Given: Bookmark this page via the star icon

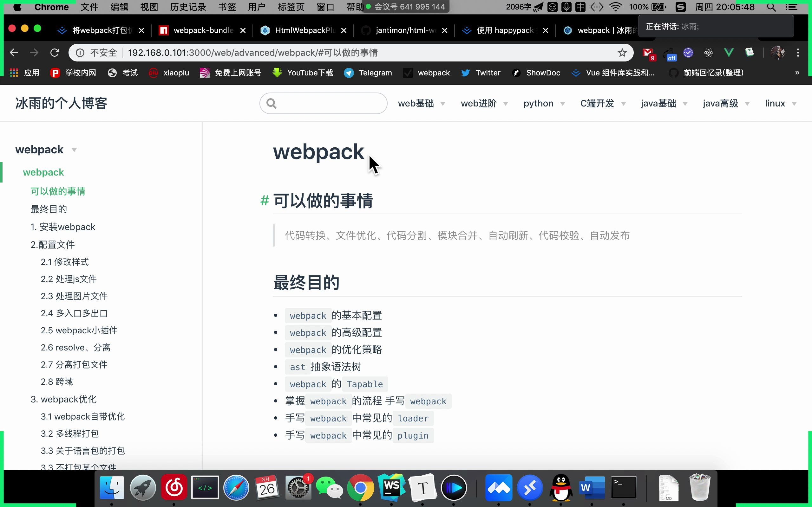Looking at the screenshot, I should pos(622,53).
